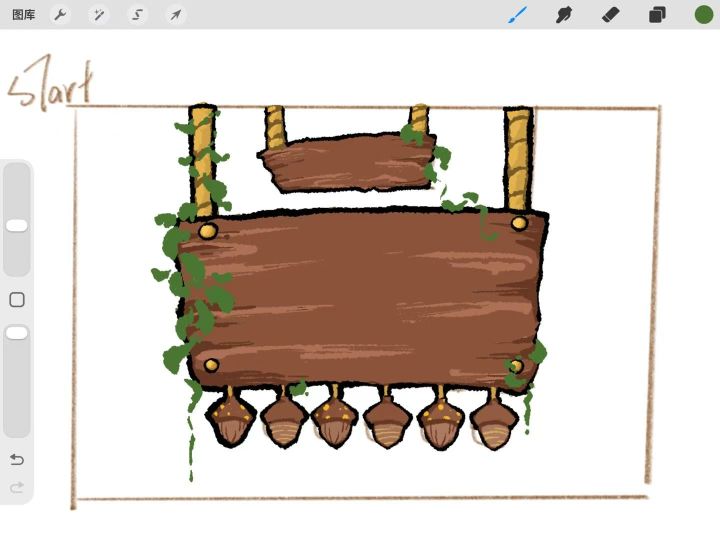Select the Brush tool
This screenshot has height=540, width=720.
click(518, 15)
